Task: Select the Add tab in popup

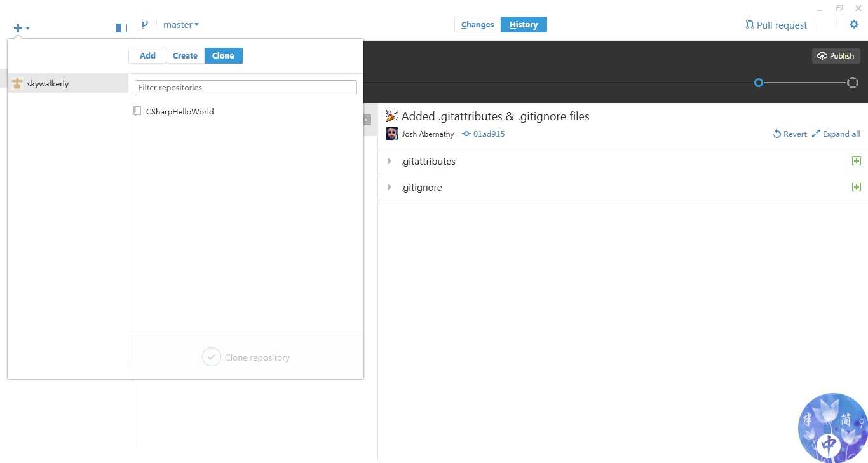Action: coord(147,55)
